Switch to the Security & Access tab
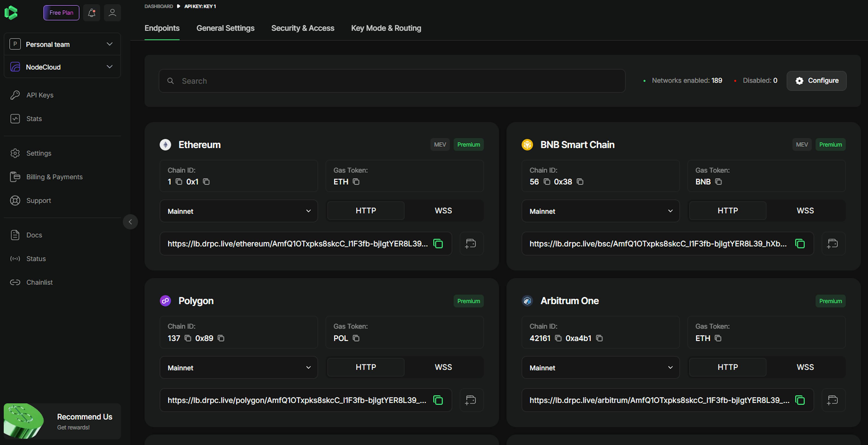Viewport: 868px width, 445px height. [x=303, y=28]
